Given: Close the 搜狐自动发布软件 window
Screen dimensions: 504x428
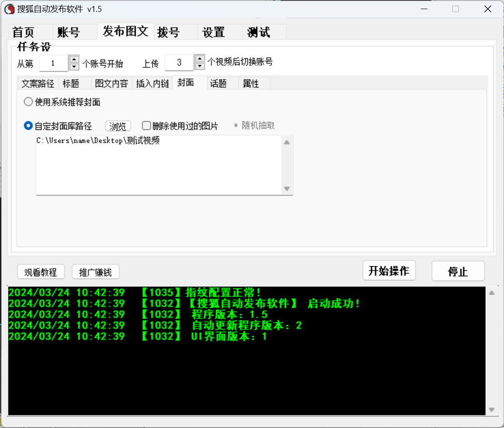Looking at the screenshot, I should pos(488,9).
